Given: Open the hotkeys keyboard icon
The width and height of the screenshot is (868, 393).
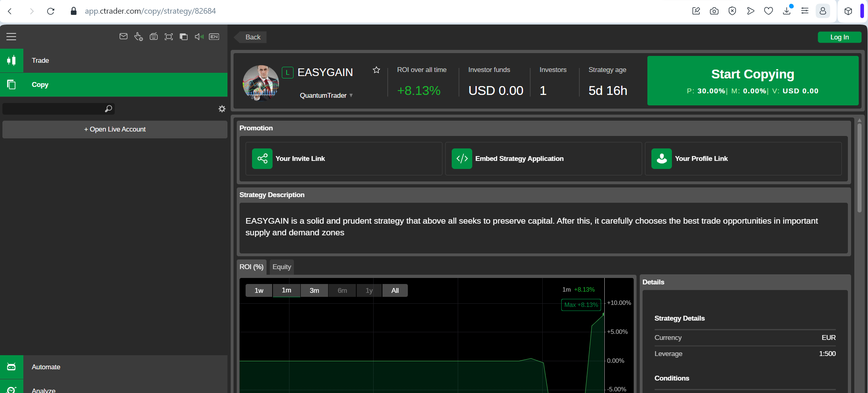Looking at the screenshot, I should coord(154,37).
